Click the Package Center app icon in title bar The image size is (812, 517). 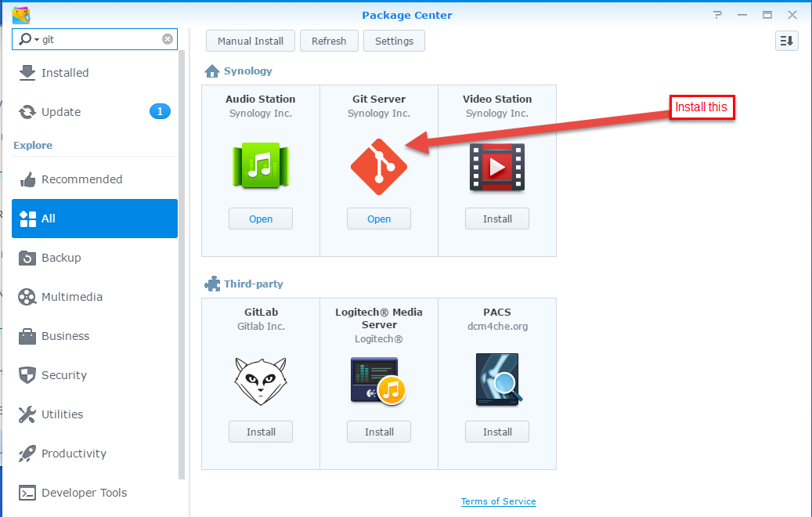(21, 15)
